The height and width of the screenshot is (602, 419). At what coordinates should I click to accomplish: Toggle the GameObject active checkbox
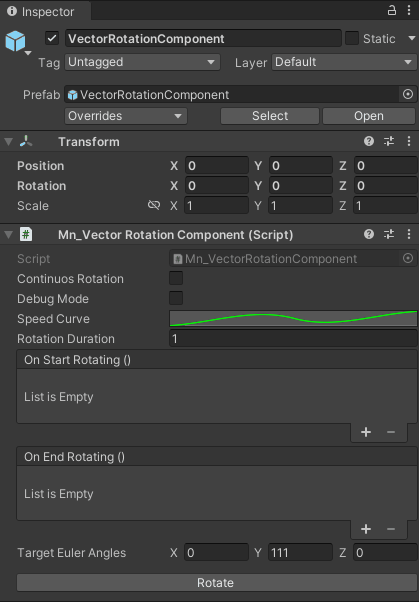tap(52, 38)
